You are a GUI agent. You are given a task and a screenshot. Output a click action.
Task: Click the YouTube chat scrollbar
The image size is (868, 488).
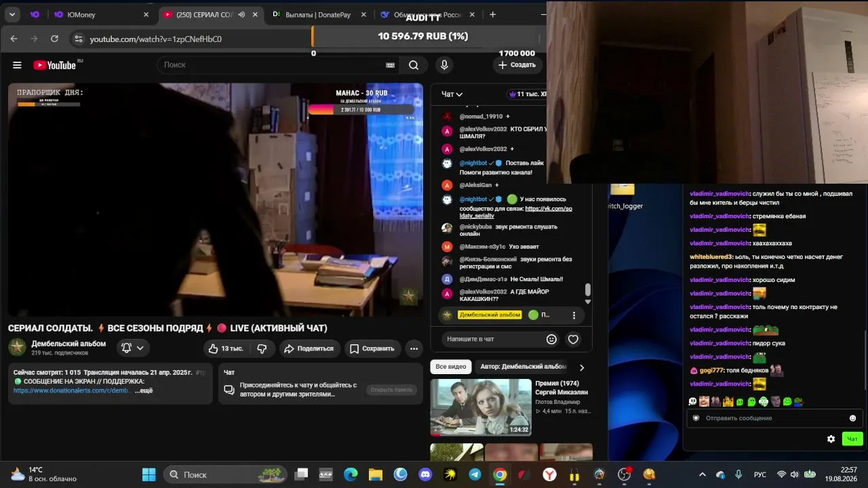point(587,290)
